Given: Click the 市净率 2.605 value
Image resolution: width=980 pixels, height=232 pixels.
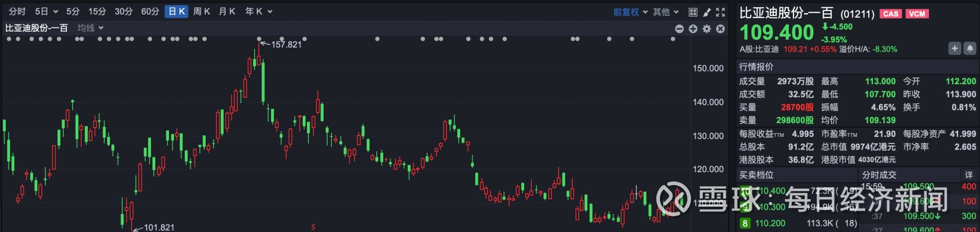Looking at the screenshot, I should 965,147.
